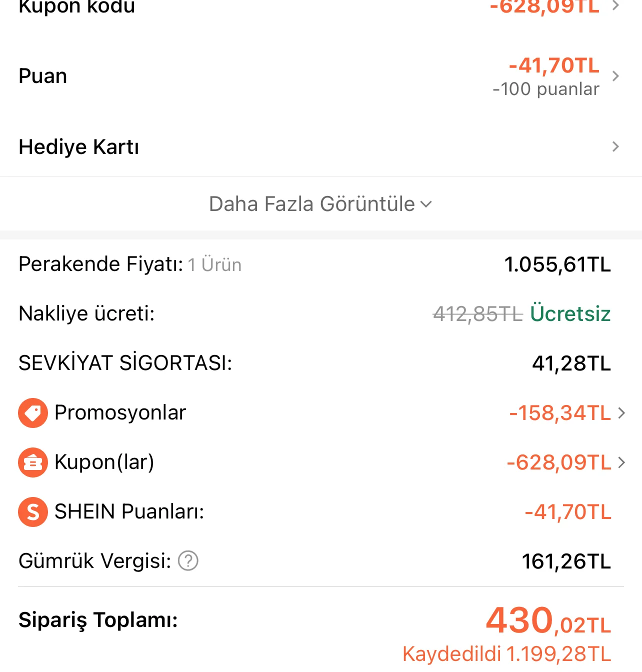Tap the -100 puanlar text
Image resolution: width=642 pixels, height=672 pixels.
coord(545,89)
